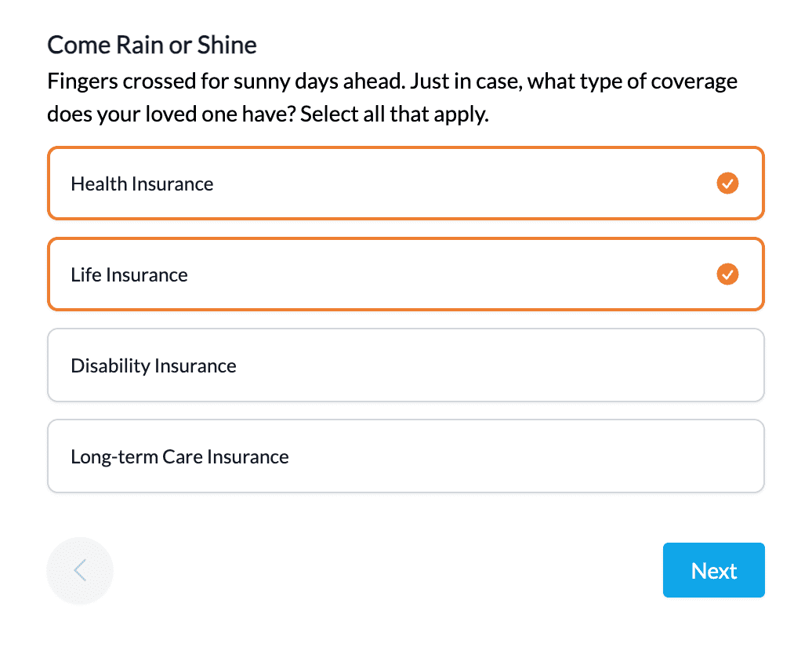This screenshot has width=812, height=654.
Task: Click the 'Long-term Care Insurance' label text
Action: click(x=179, y=457)
